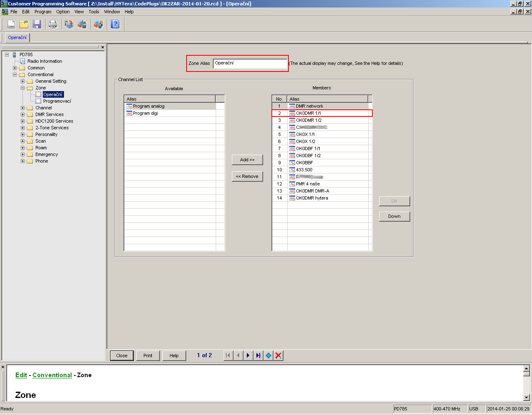The height and width of the screenshot is (415, 532).
Task: Open the Edit menu
Action: tap(26, 12)
